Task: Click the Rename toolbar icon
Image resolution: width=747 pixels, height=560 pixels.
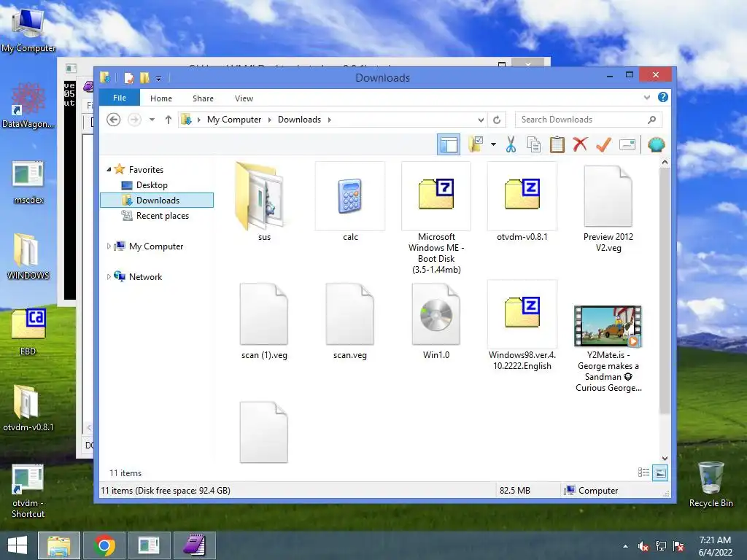Action: [627, 144]
